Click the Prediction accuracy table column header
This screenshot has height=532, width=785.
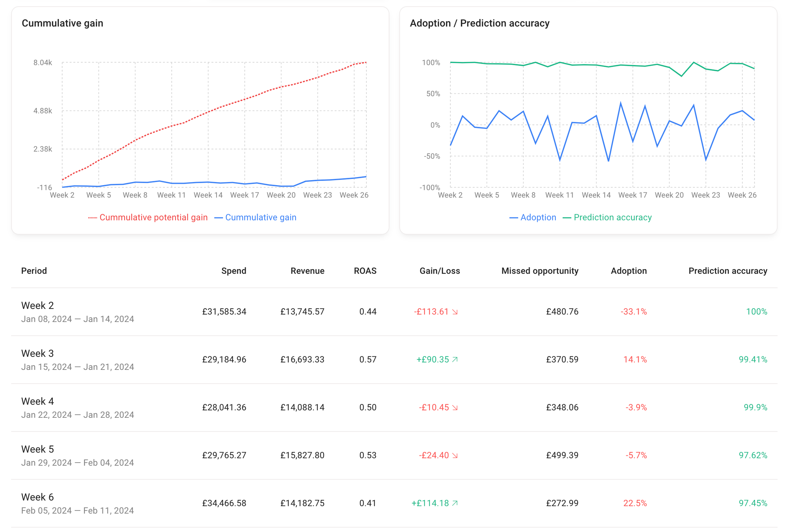tap(728, 271)
